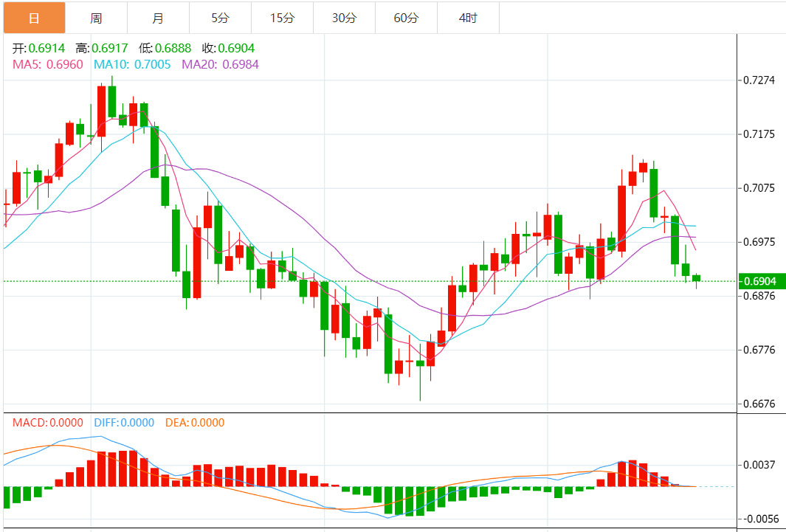Screen dimensions: 786x532
Task: Click the 0.7274 price axis label
Action: point(761,80)
